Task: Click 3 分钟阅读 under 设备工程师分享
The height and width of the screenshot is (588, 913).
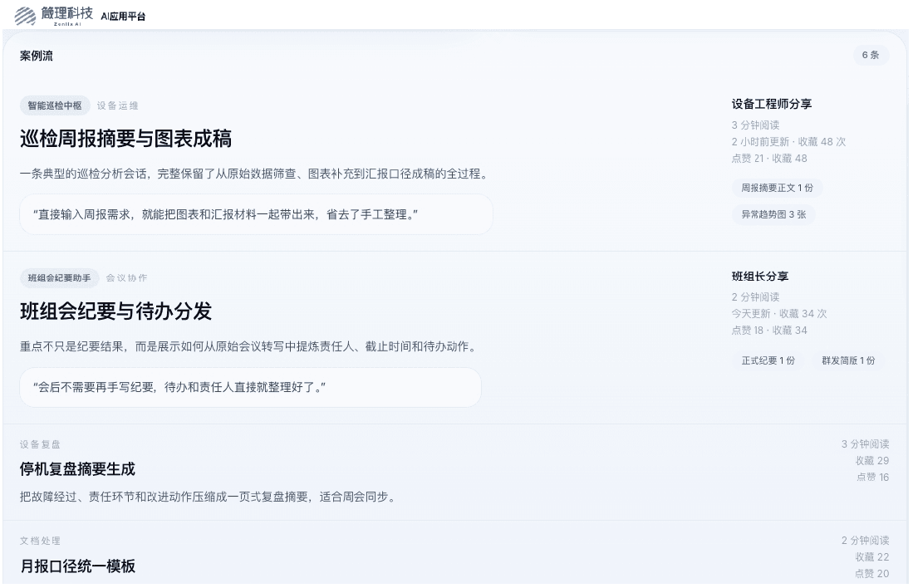Action: [755, 125]
